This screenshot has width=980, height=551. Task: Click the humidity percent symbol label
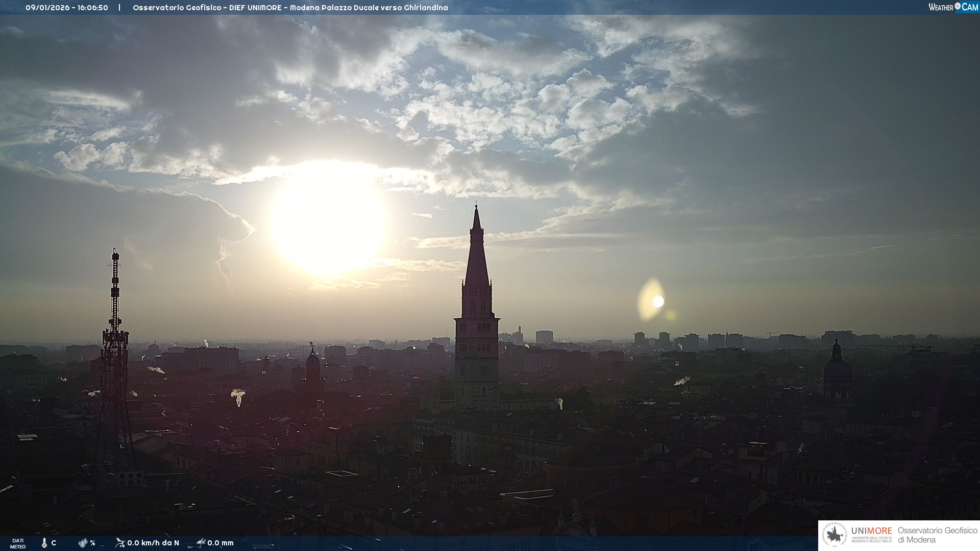92,543
